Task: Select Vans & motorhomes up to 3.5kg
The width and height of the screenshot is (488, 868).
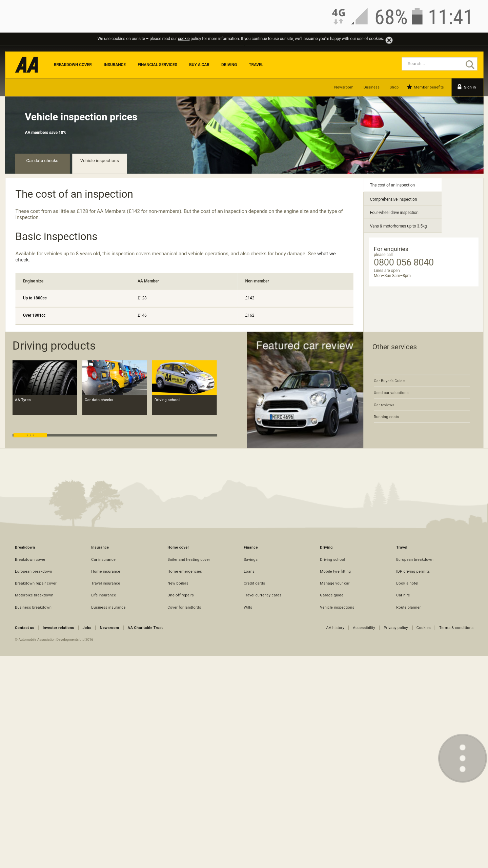Action: tap(402, 226)
